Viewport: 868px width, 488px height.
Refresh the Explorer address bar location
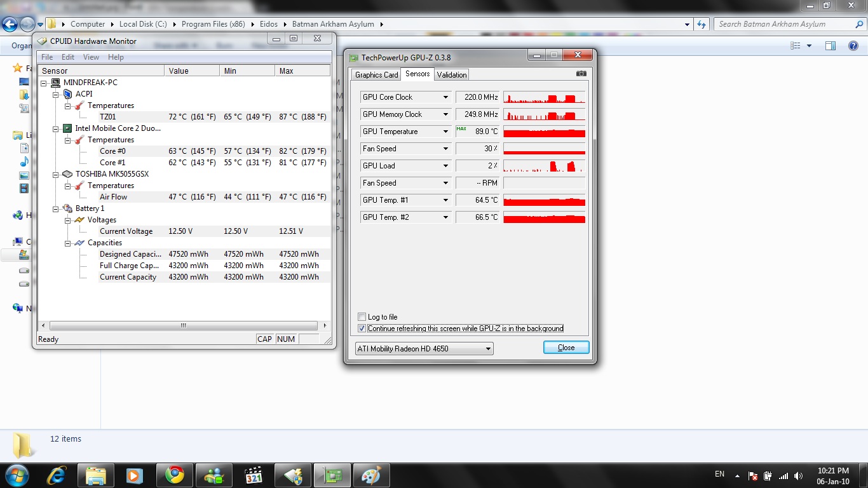pyautogui.click(x=702, y=24)
